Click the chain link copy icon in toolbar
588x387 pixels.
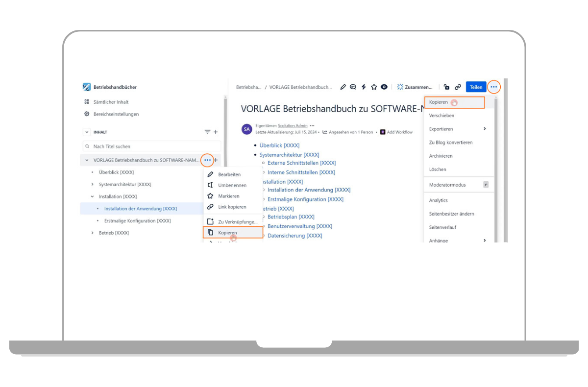point(458,87)
